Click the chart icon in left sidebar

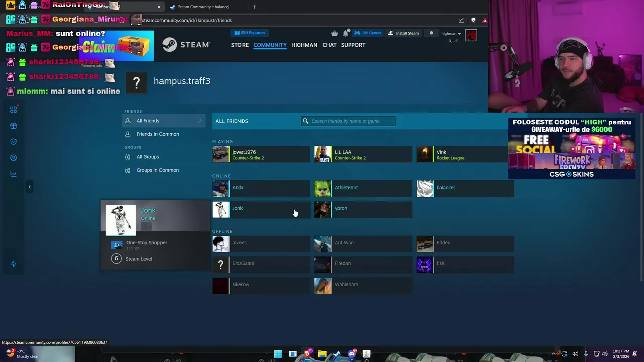coord(14,174)
